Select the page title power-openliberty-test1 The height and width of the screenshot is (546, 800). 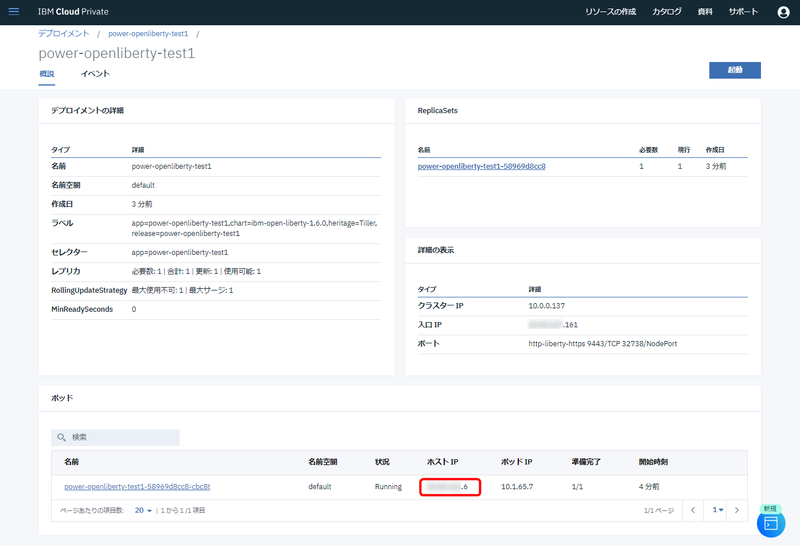[117, 53]
